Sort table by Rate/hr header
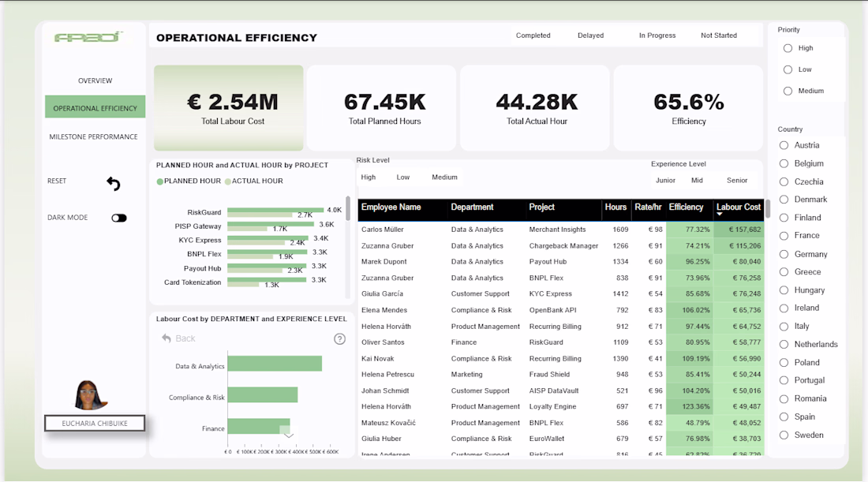The width and height of the screenshot is (868, 482). tap(648, 207)
